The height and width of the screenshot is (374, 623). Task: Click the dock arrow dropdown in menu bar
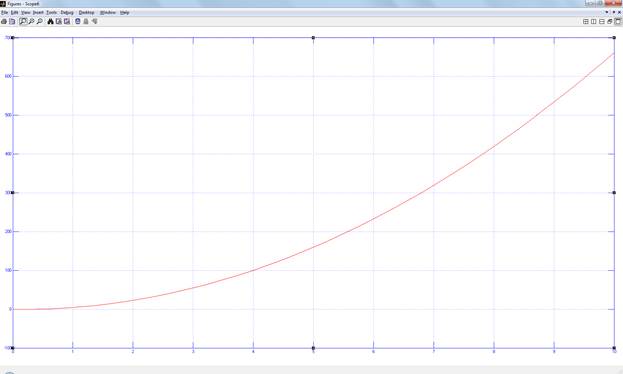click(x=607, y=12)
